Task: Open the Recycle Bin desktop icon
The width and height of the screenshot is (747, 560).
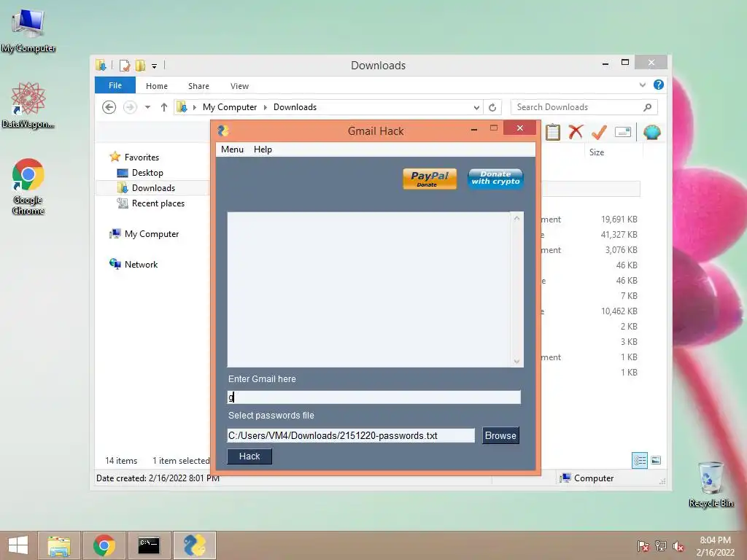Action: 711,485
